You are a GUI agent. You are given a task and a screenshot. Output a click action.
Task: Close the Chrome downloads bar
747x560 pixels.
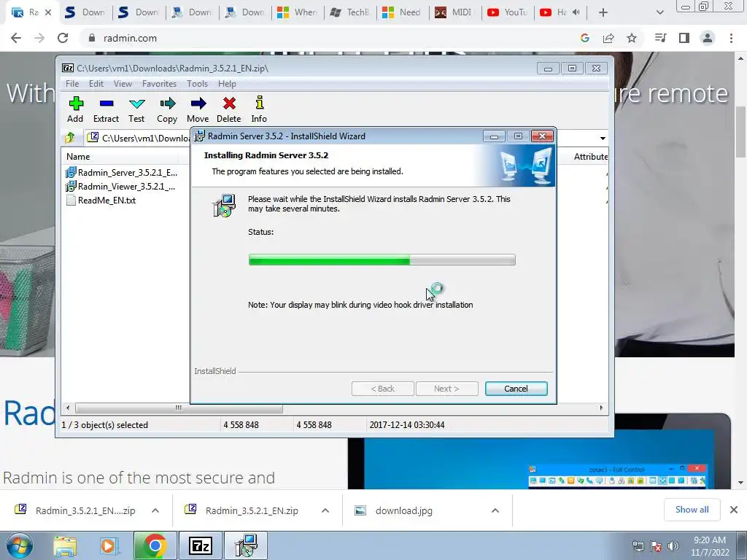click(x=734, y=510)
